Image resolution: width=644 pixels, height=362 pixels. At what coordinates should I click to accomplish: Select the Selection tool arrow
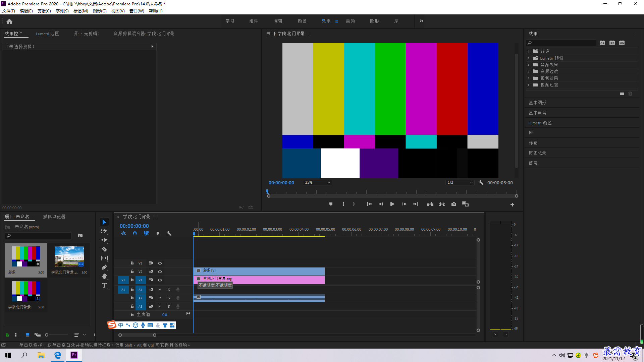pyautogui.click(x=104, y=222)
